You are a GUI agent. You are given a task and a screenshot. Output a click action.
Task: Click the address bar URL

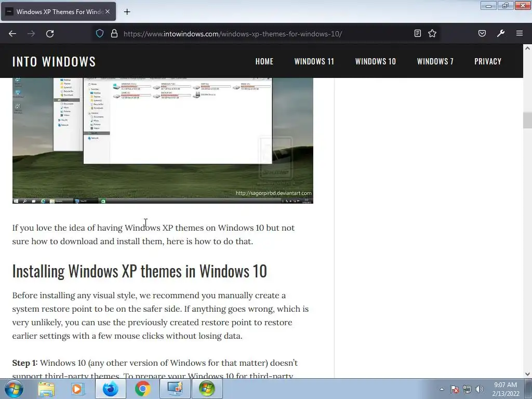click(233, 34)
